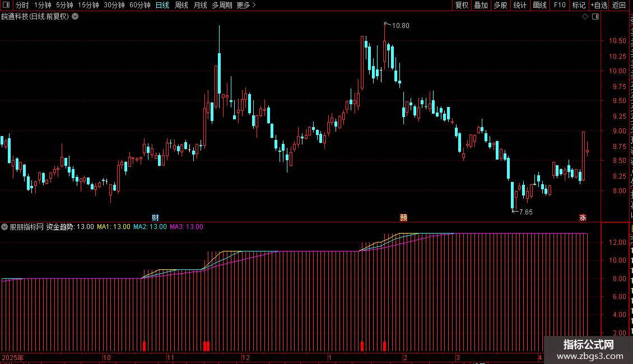Click the magenta MA3: 13.00 label
633x364 pixels.
pos(186,227)
